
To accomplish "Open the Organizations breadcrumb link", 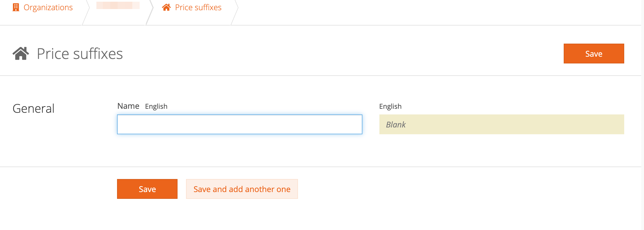I will [48, 7].
